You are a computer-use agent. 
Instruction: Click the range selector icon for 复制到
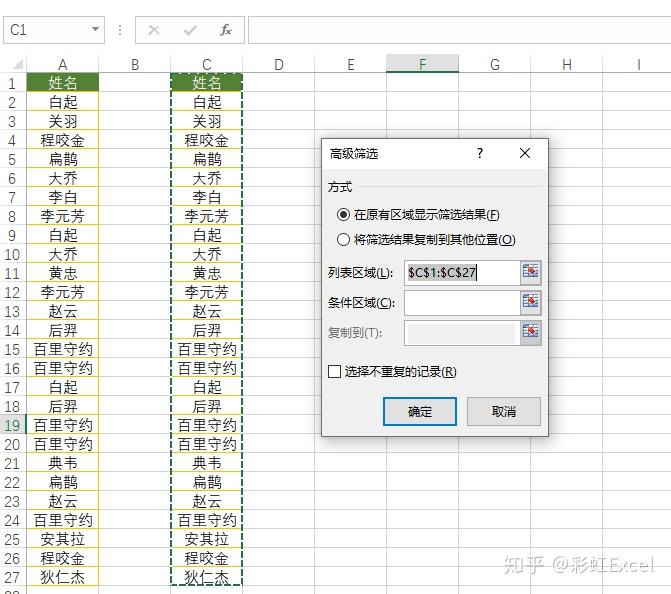point(531,332)
